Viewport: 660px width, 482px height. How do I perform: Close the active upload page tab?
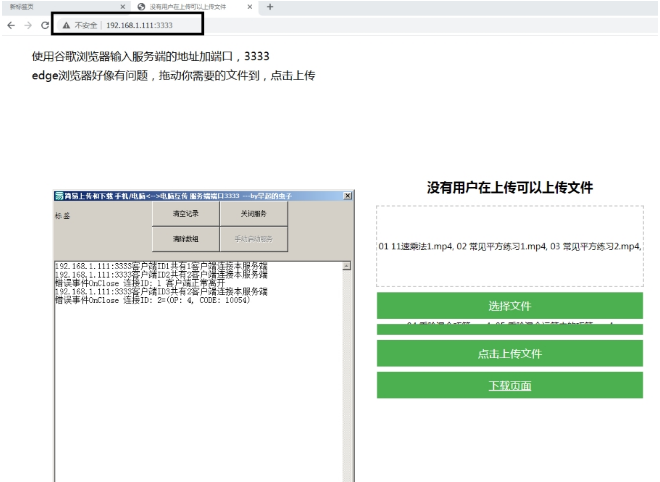[250, 7]
